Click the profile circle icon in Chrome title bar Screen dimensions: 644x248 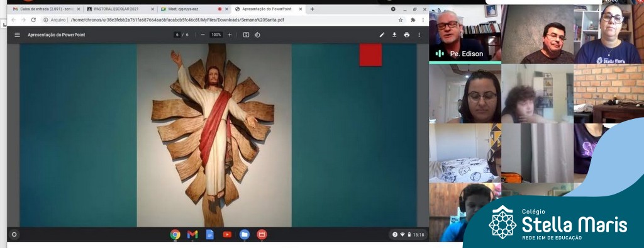(393, 9)
